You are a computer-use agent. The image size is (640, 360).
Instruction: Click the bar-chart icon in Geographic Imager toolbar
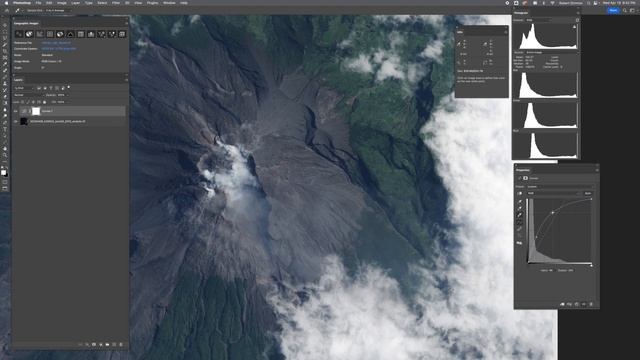[x=91, y=34]
